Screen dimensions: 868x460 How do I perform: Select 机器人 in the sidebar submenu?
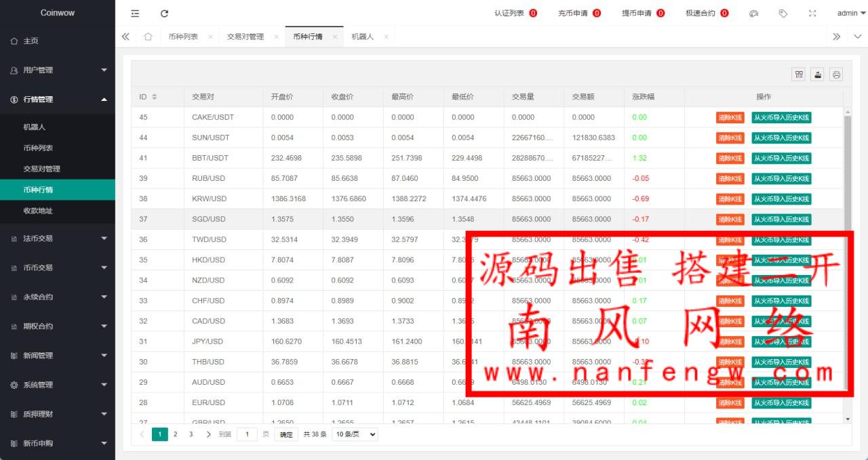coord(35,127)
